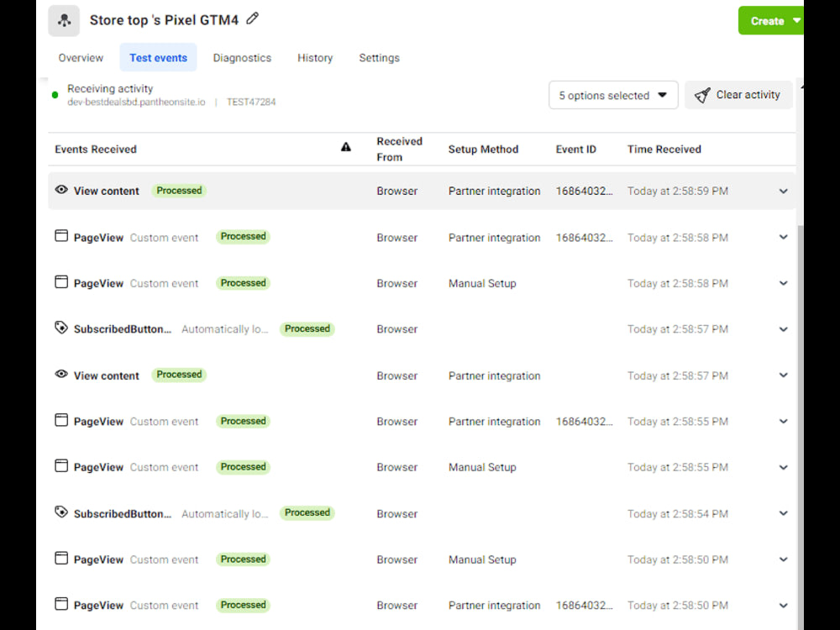The height and width of the screenshot is (630, 840).
Task: Click the pixel data source icon beside title
Action: 64,21
